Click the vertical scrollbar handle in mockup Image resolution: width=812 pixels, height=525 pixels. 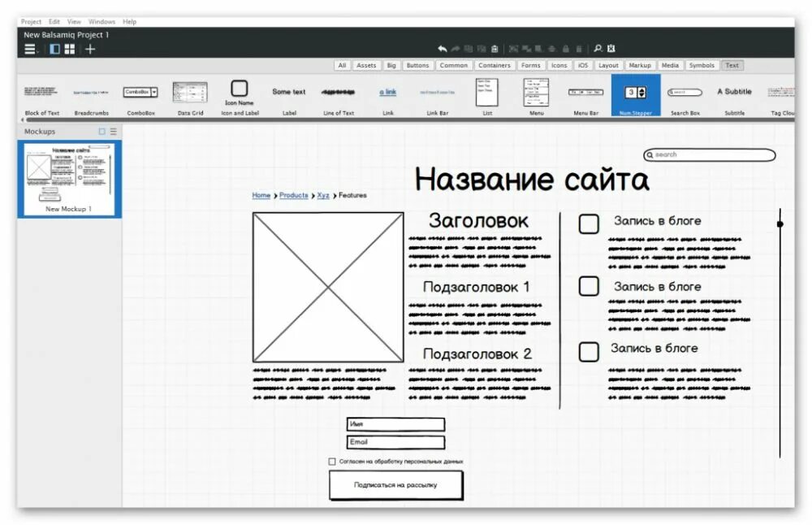[780, 223]
